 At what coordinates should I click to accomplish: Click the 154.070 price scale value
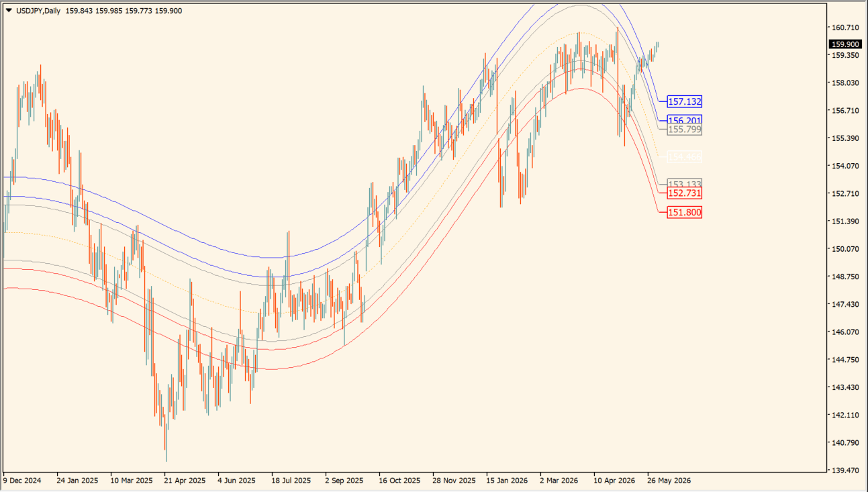coord(845,166)
